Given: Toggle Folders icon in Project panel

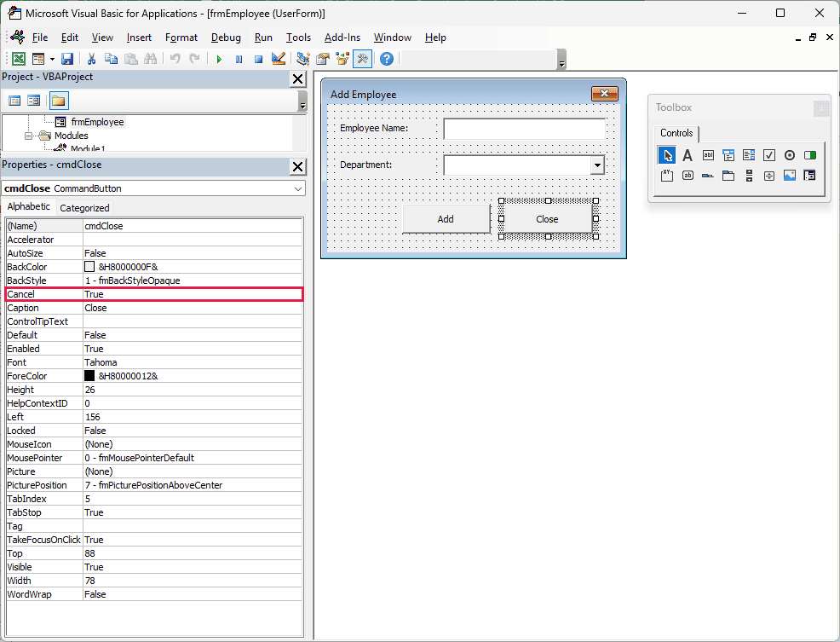Looking at the screenshot, I should (x=59, y=101).
